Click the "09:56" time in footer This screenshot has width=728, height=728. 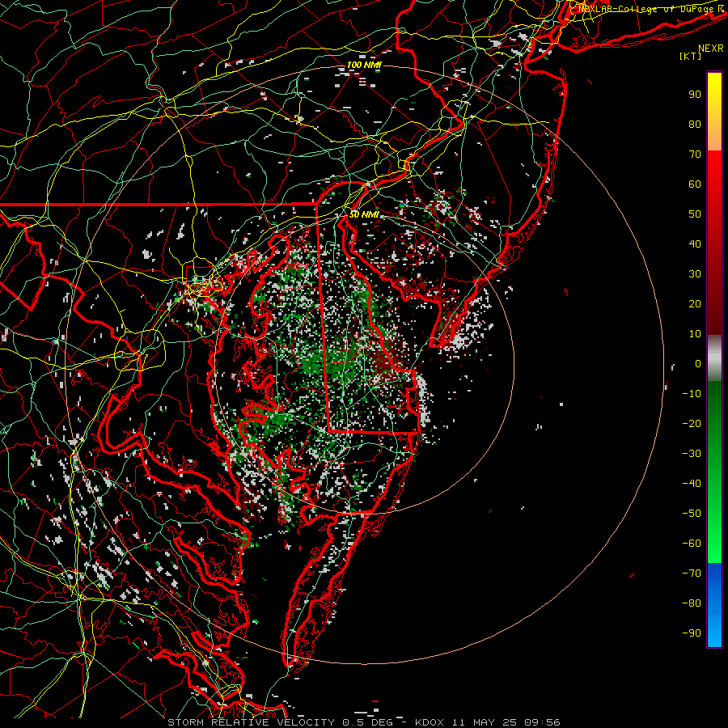coord(542,722)
